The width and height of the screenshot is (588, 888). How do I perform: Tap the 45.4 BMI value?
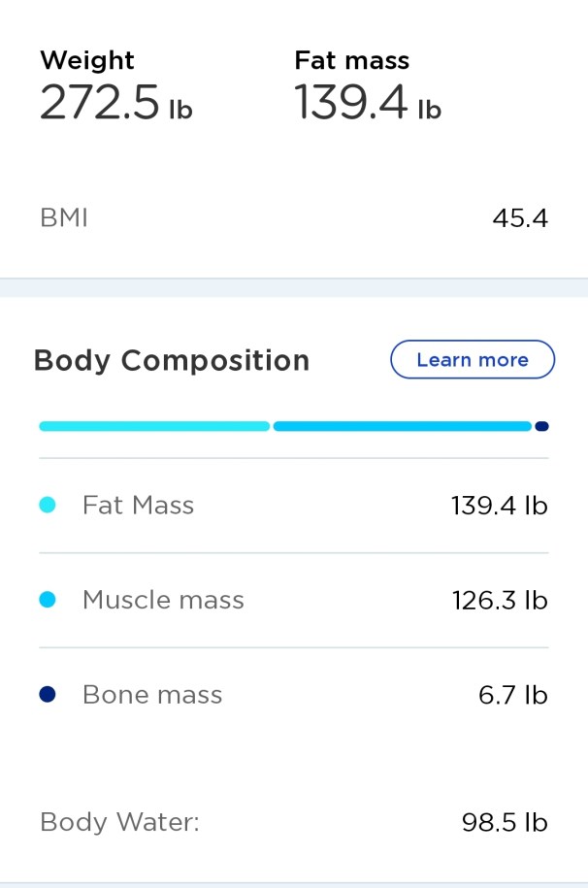point(520,218)
